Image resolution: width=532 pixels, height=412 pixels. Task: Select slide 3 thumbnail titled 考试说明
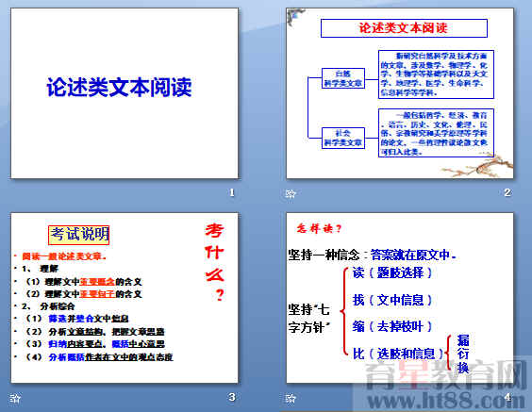tap(125, 298)
